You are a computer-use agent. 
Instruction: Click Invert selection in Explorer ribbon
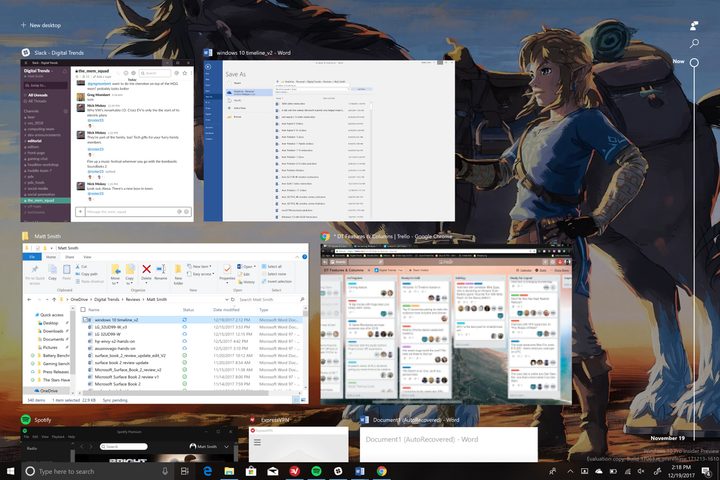coord(276,281)
